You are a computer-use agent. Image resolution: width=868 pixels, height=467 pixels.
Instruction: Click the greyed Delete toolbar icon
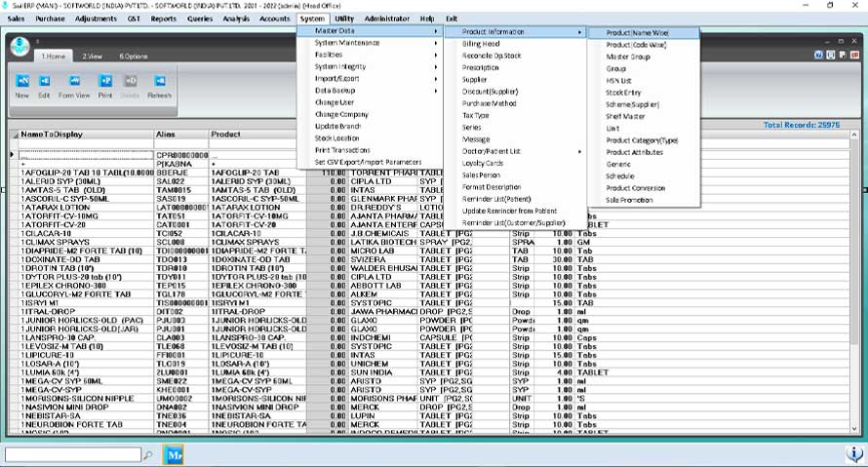click(130, 81)
